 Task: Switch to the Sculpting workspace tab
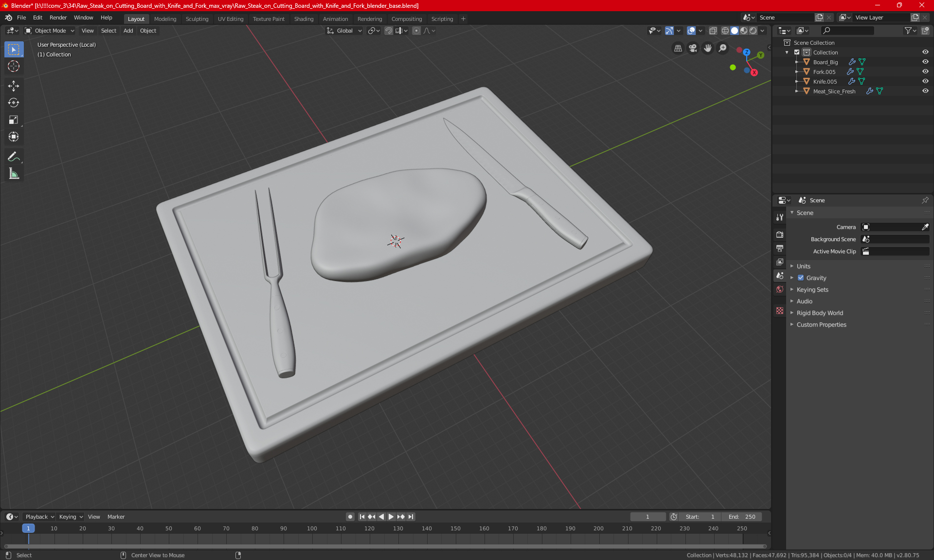click(x=197, y=19)
